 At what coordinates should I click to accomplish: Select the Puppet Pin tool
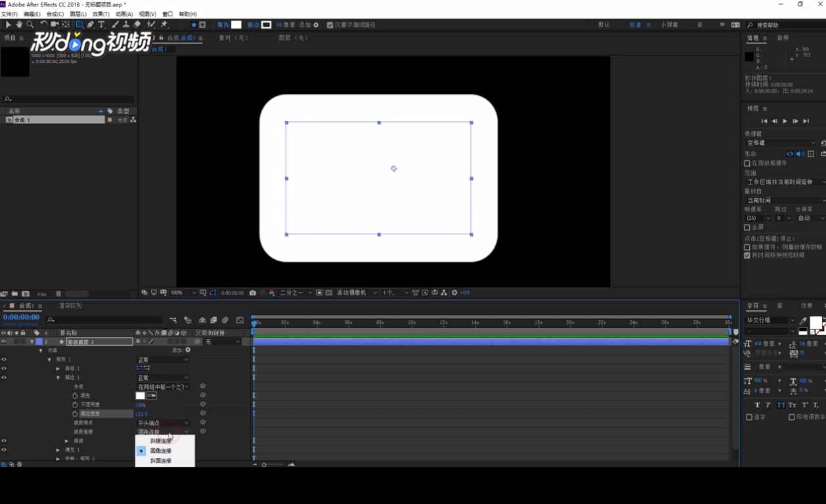click(x=163, y=25)
